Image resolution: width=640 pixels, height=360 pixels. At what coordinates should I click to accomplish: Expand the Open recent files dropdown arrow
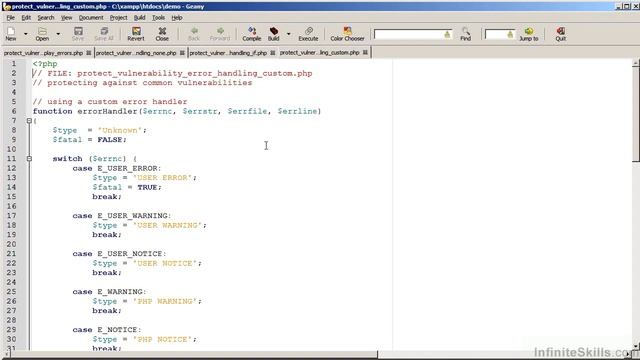pos(58,34)
